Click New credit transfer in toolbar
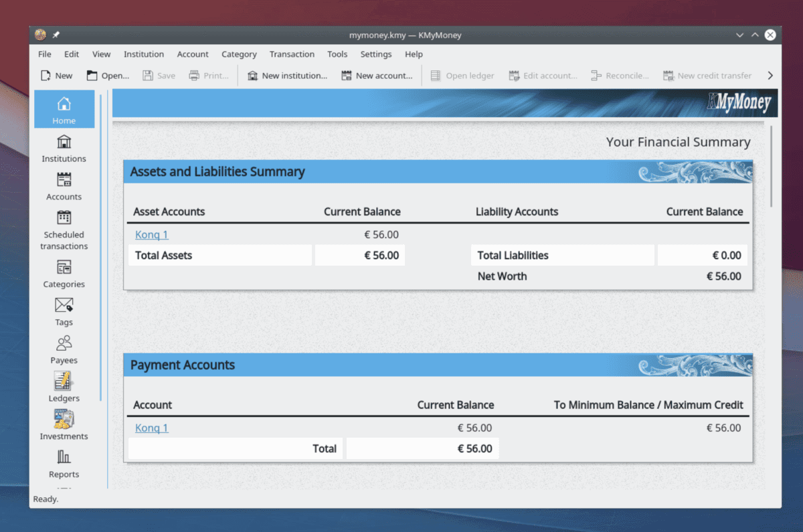Image resolution: width=803 pixels, height=532 pixels. click(x=707, y=76)
